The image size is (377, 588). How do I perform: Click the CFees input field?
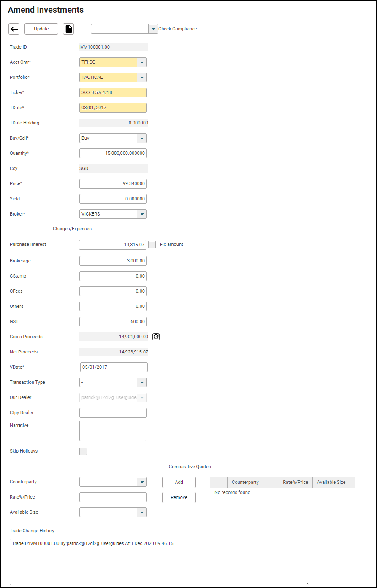click(113, 291)
